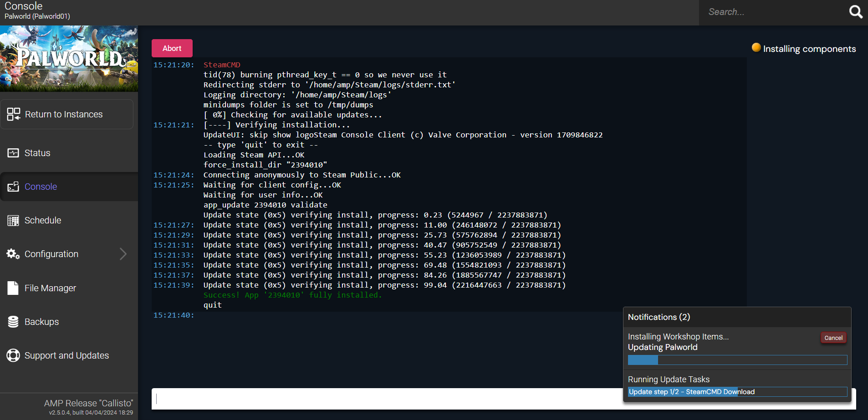Click the SteamCMD Download step progress bar
The image size is (868, 420).
(737, 392)
